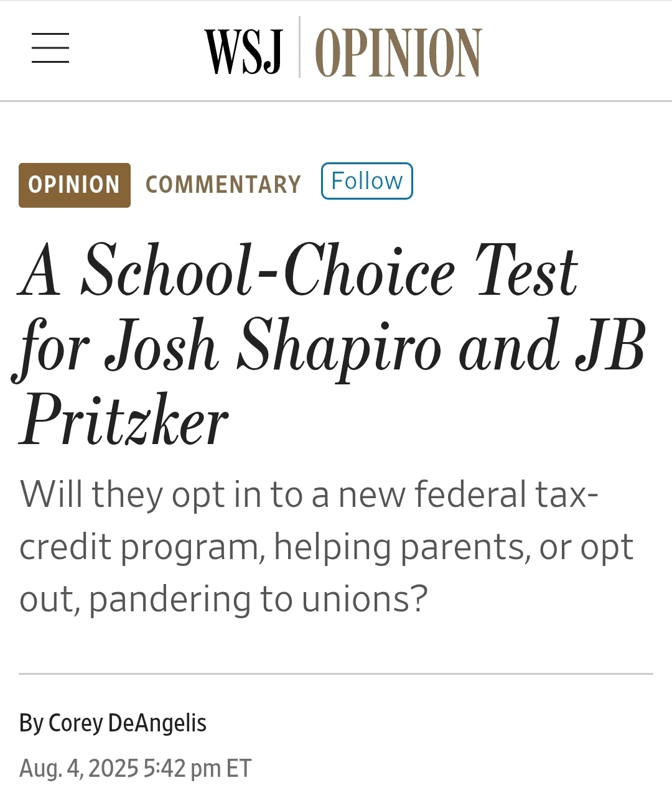Open the COMMENTARY section link
This screenshot has height=788, width=672.
[x=223, y=185]
